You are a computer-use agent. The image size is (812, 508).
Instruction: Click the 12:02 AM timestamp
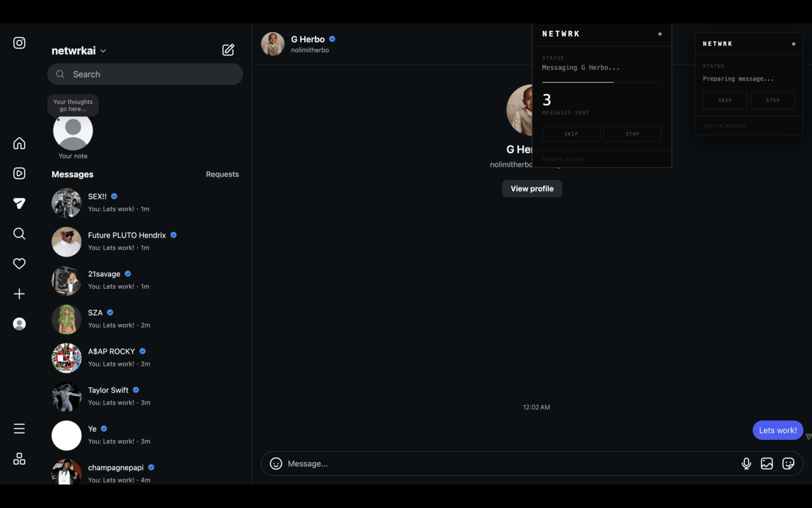click(536, 407)
